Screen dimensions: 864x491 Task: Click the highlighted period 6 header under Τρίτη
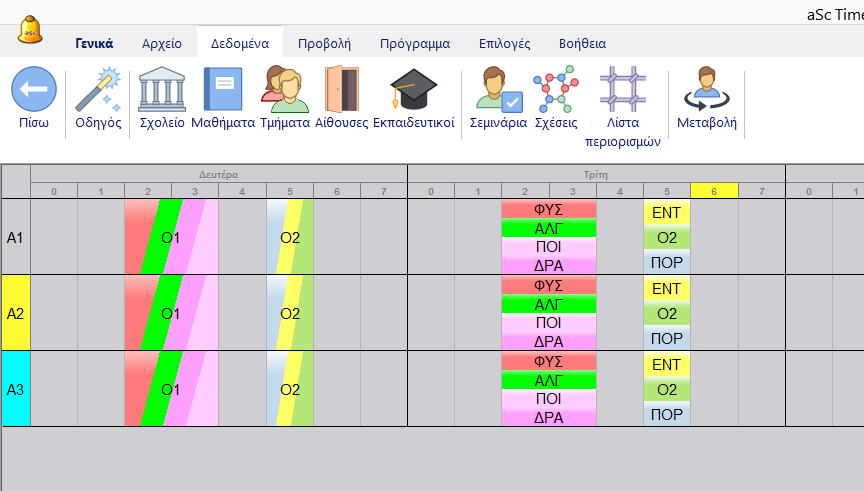[714, 191]
